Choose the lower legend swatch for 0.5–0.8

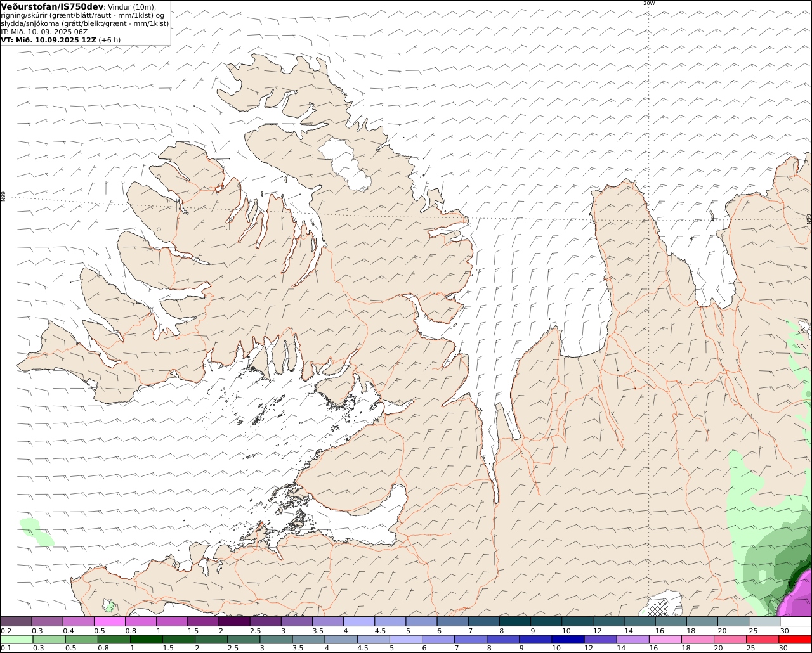tap(82, 640)
